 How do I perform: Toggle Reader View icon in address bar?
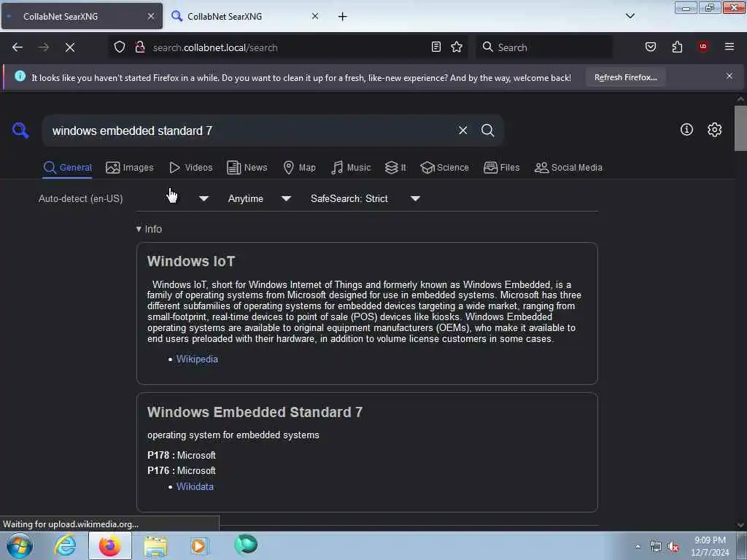436,47
